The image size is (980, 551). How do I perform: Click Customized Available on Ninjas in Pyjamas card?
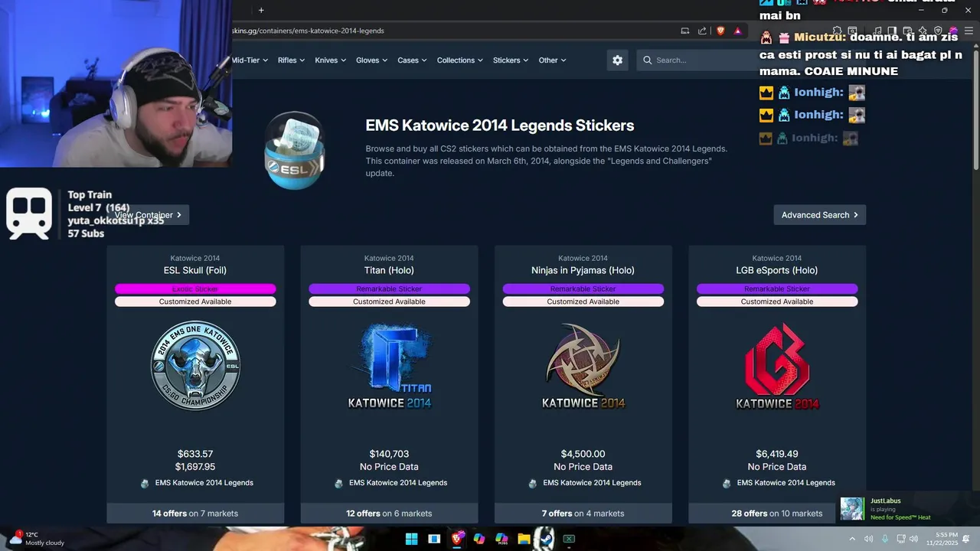pyautogui.click(x=583, y=302)
